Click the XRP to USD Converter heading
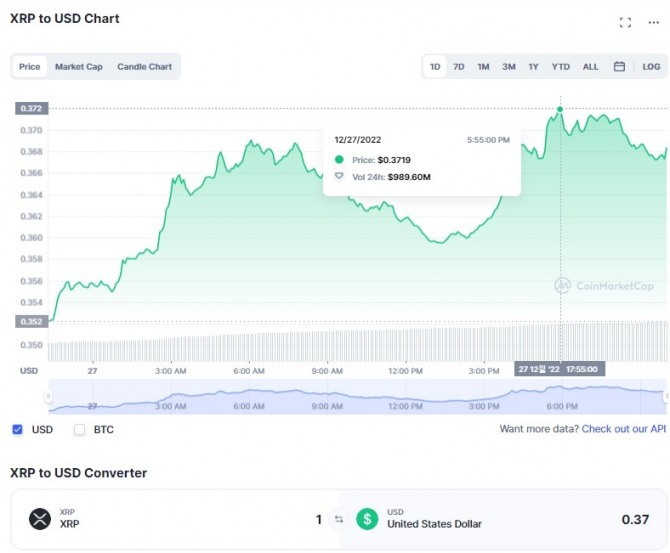This screenshot has height=553, width=670. point(78,473)
